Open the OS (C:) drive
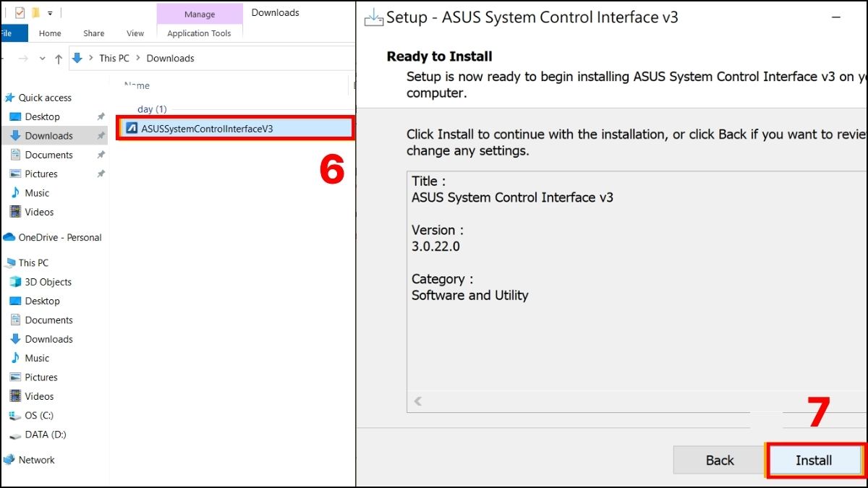 [x=39, y=415]
